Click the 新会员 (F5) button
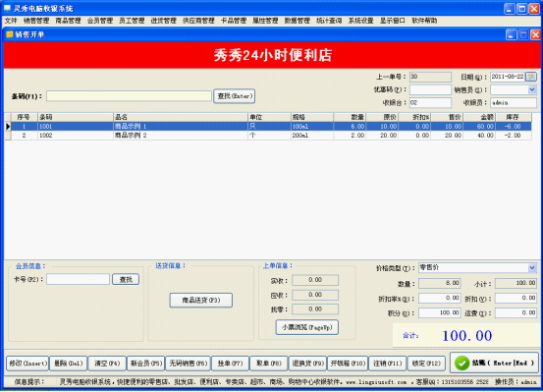 (145, 364)
